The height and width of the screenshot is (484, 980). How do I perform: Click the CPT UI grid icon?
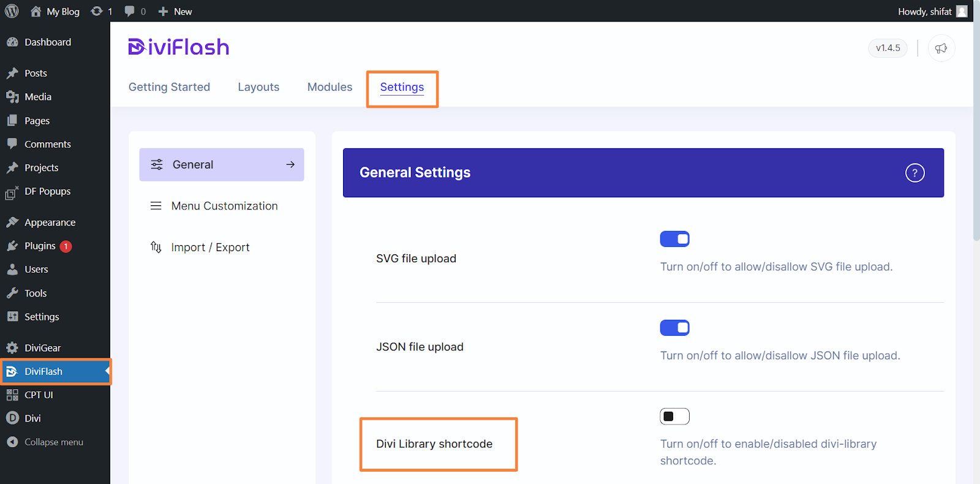[x=12, y=395]
